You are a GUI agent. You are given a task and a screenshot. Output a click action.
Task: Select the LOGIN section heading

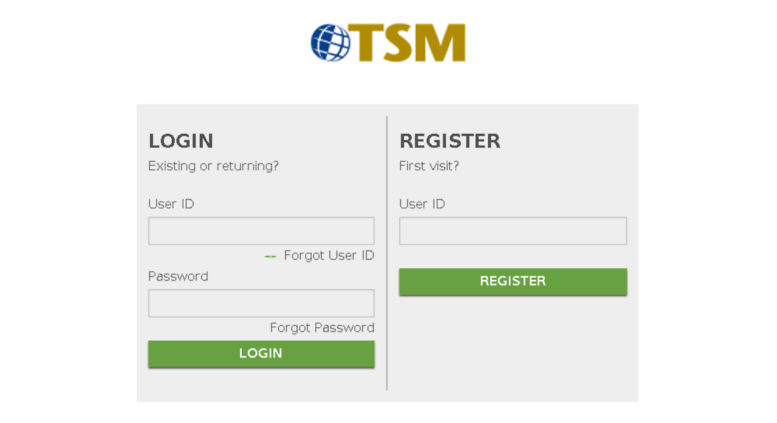[181, 141]
